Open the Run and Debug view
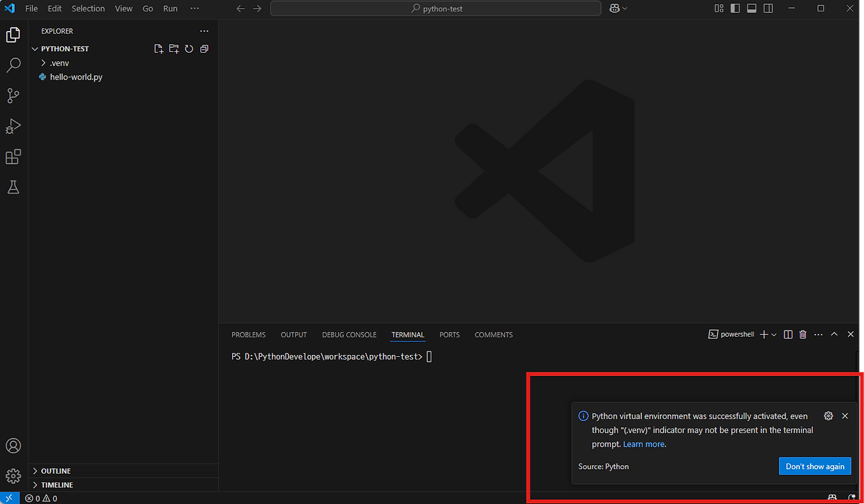 13,126
